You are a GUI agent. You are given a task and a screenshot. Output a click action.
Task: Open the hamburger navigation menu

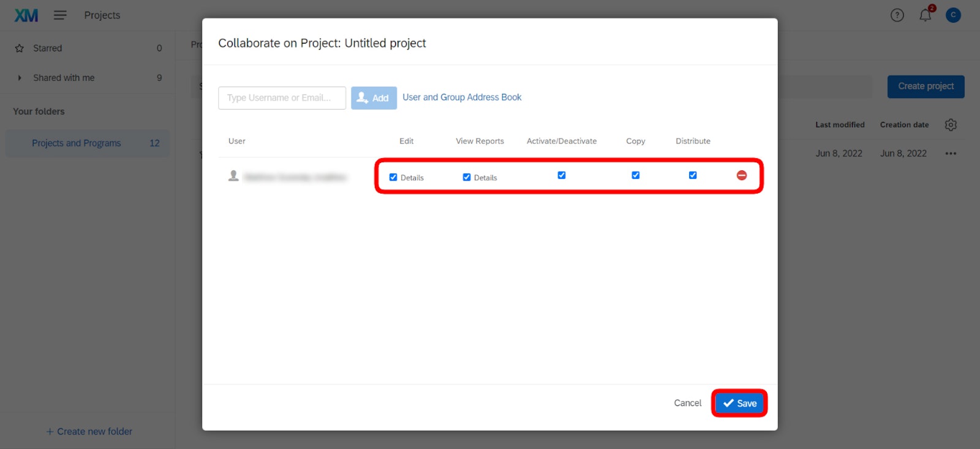(60, 15)
